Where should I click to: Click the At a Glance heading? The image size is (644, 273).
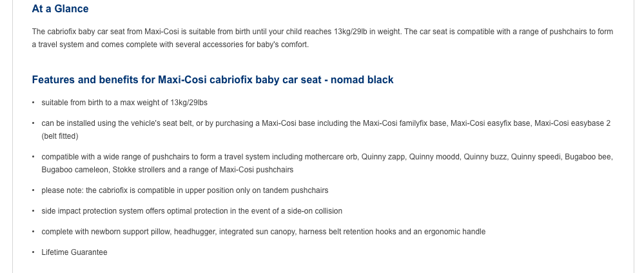tap(60, 9)
